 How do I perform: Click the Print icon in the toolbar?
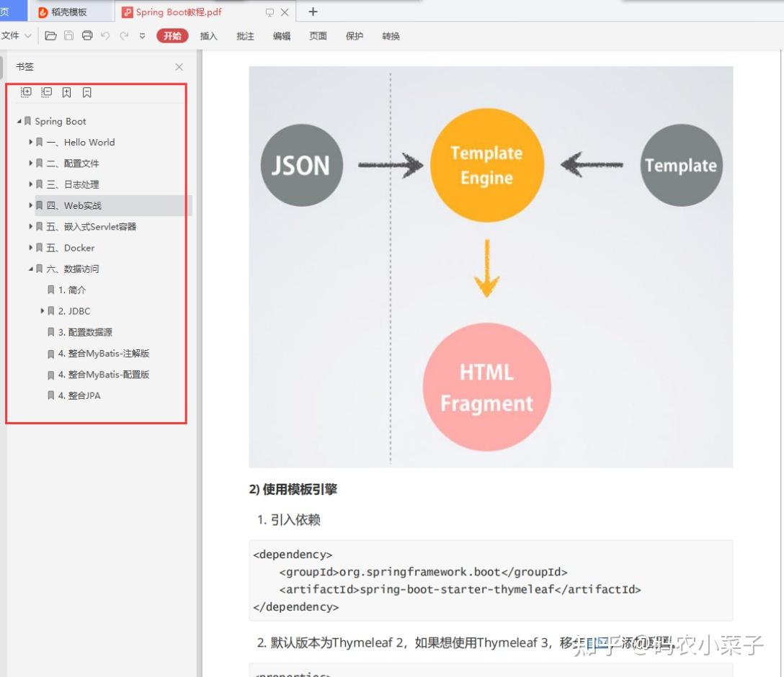click(86, 36)
